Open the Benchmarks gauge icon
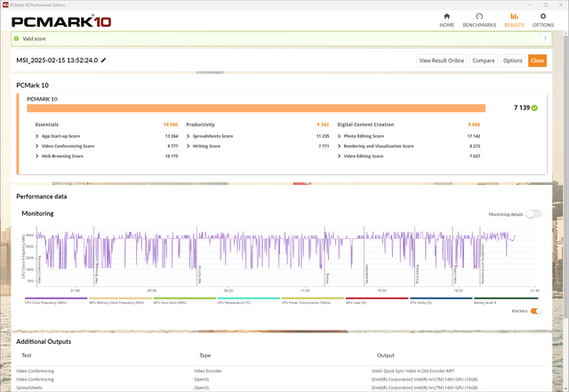 click(479, 16)
